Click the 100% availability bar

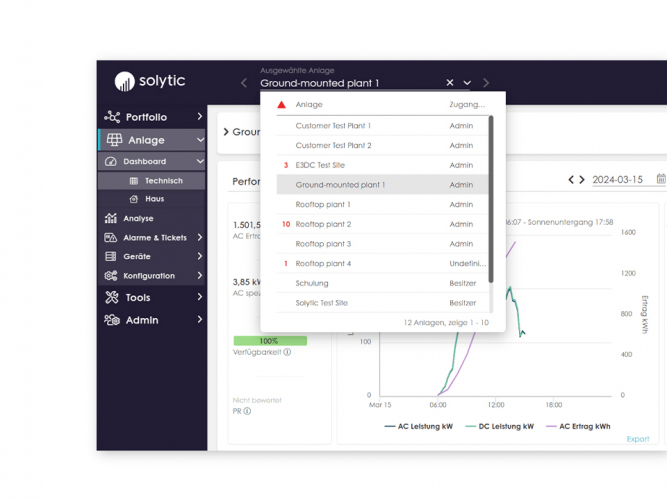[x=270, y=341]
